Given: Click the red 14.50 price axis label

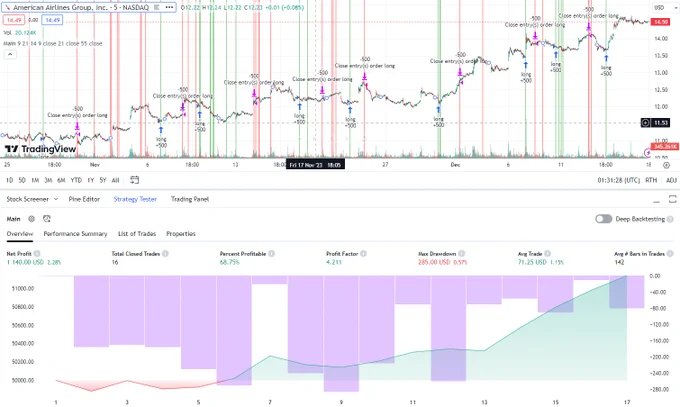Looking at the screenshot, I should click(660, 22).
